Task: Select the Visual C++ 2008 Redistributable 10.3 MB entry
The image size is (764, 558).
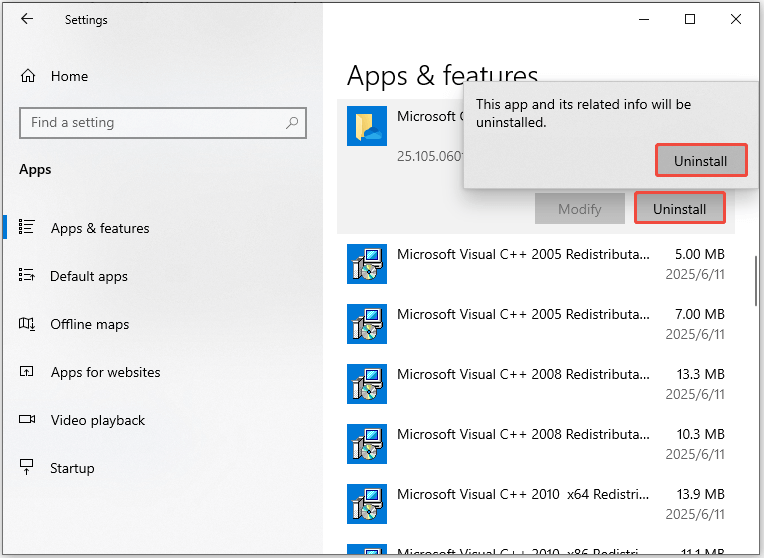Action: tap(536, 444)
